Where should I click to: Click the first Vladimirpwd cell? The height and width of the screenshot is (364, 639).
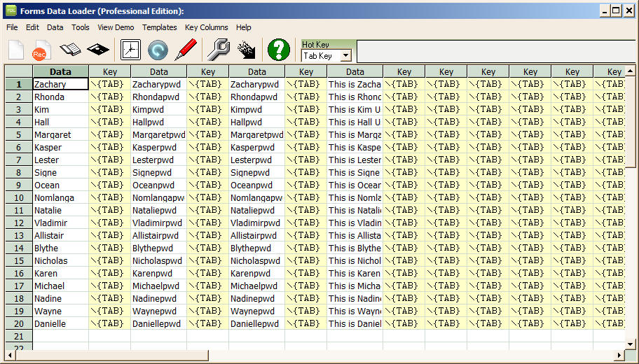[x=158, y=223]
